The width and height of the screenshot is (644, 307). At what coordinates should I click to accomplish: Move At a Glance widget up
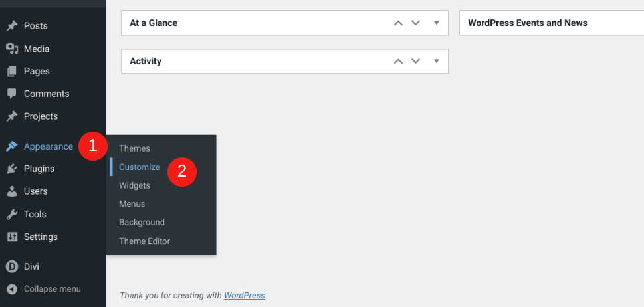(x=398, y=23)
